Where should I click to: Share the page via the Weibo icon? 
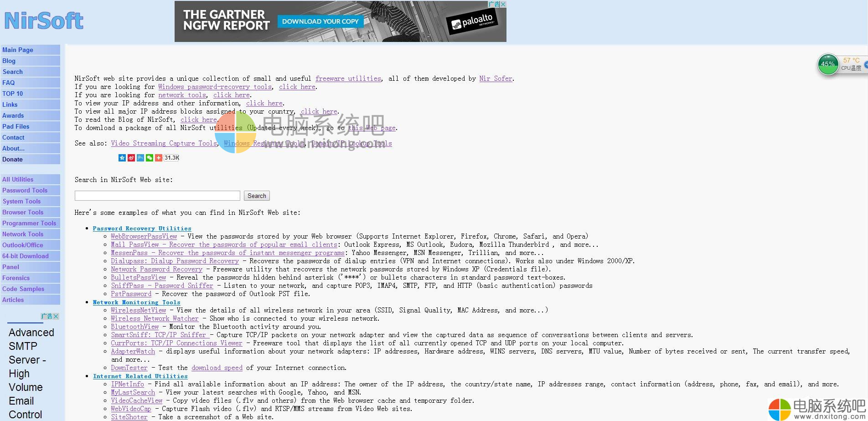[131, 158]
